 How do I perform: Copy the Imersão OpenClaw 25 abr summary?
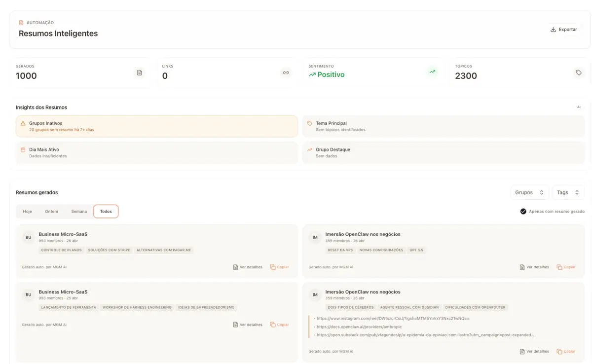tap(566, 352)
